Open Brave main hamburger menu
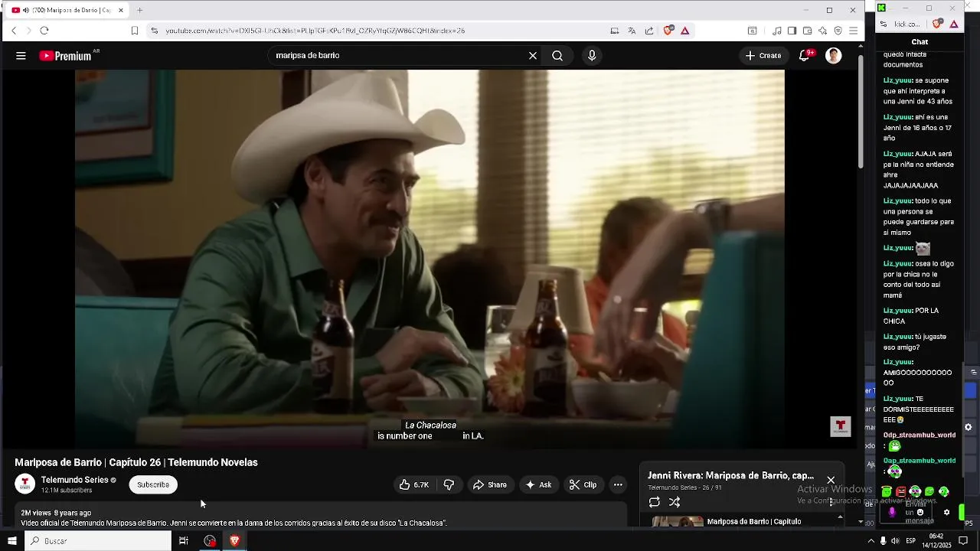980x551 pixels. [853, 31]
